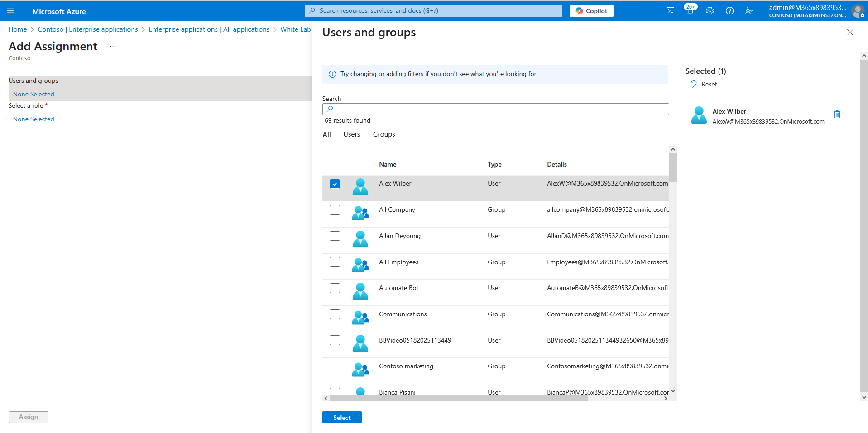This screenshot has width=868, height=433.
Task: Open the admin account menu
Action: (x=815, y=11)
